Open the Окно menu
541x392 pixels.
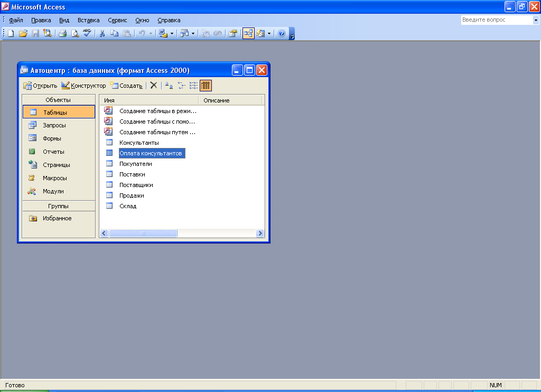(142, 20)
